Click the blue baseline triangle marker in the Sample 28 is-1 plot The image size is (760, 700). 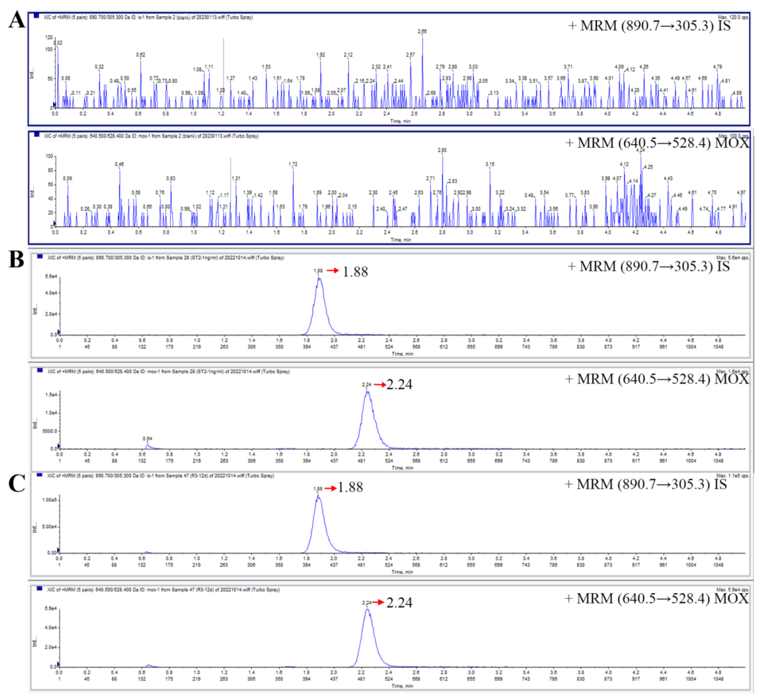pyautogui.click(x=59, y=332)
